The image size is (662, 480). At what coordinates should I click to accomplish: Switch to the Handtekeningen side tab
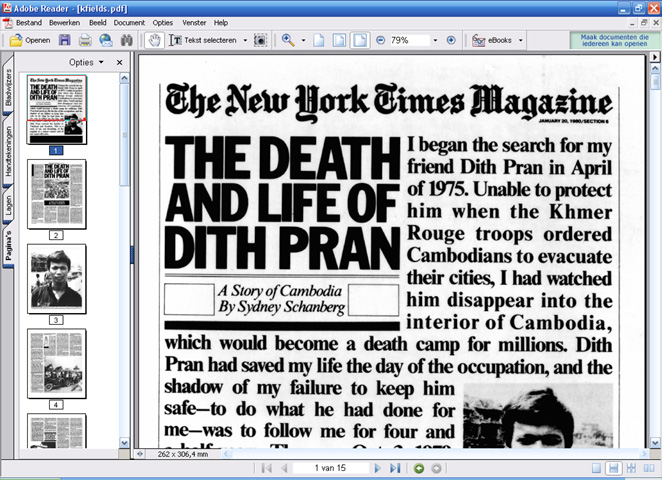pos(8,151)
